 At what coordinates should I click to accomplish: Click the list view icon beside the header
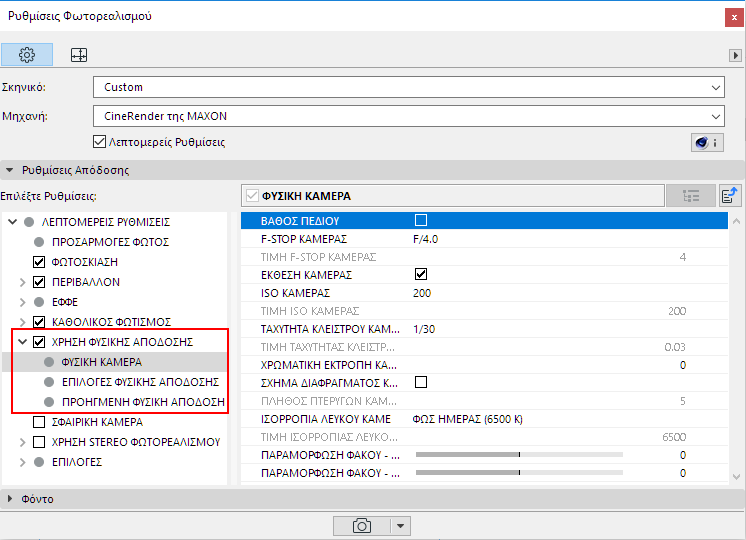pos(691,196)
